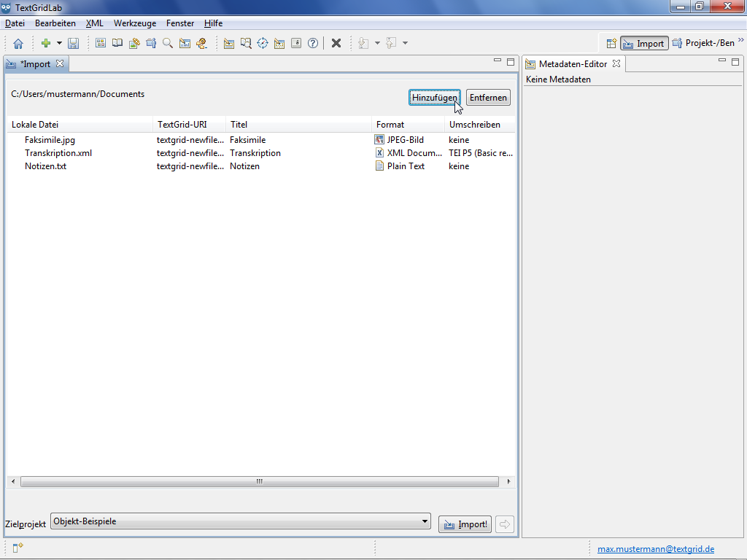Click the horizontal scrollbar in file table

259,482
